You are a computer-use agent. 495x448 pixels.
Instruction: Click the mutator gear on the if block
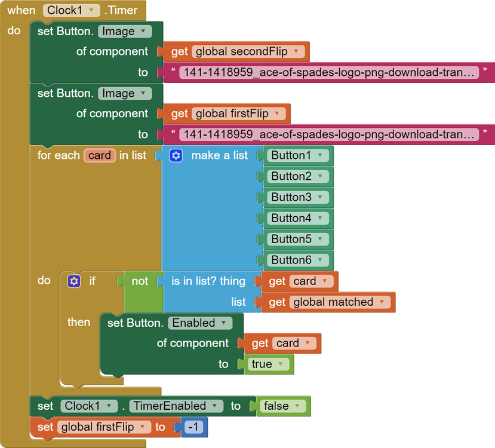[x=74, y=281]
